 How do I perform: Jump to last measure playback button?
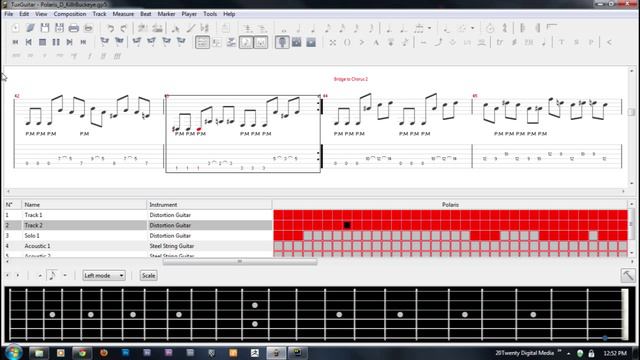click(83, 42)
